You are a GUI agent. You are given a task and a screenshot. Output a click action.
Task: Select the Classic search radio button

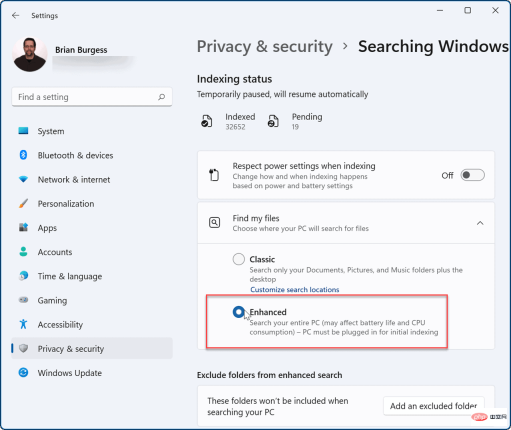(x=239, y=259)
